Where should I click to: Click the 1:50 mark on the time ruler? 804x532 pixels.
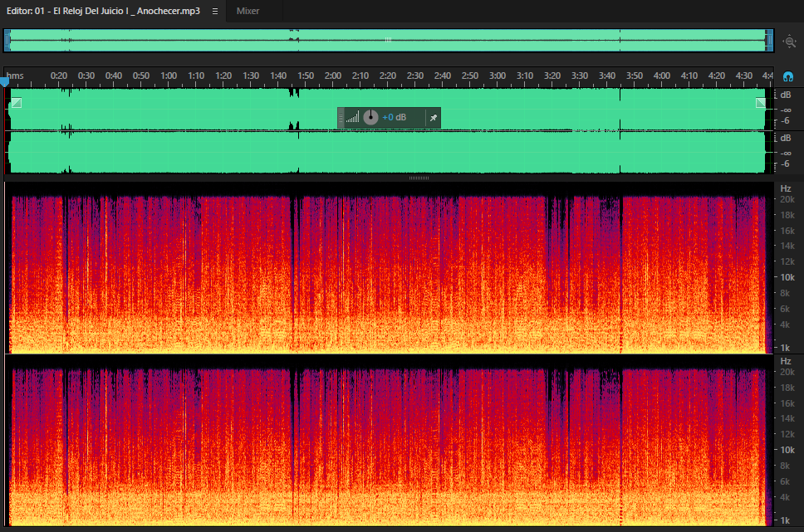(x=306, y=76)
